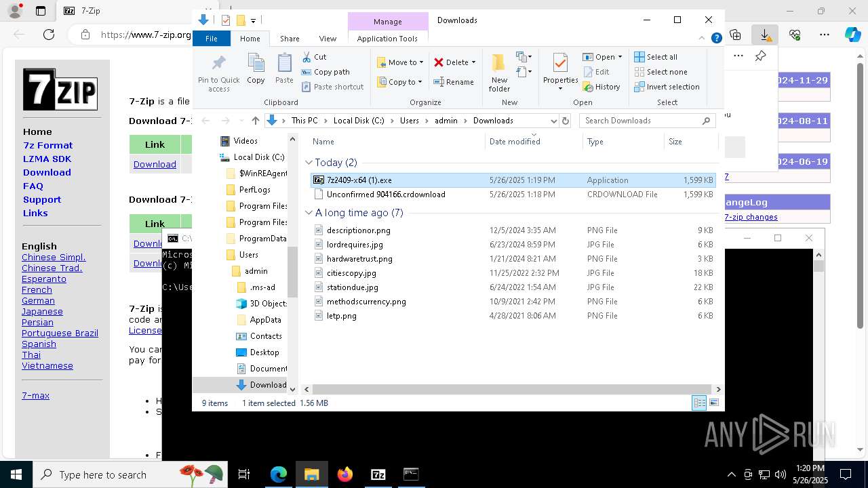Image resolution: width=868 pixels, height=488 pixels.
Task: Create a New folder from ribbon
Action: [499, 73]
